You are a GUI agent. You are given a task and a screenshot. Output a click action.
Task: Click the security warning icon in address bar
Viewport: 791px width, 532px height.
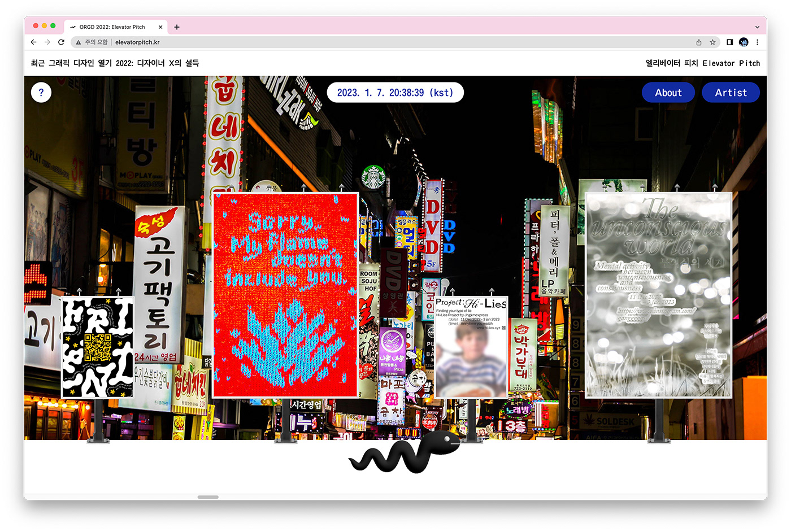[79, 42]
